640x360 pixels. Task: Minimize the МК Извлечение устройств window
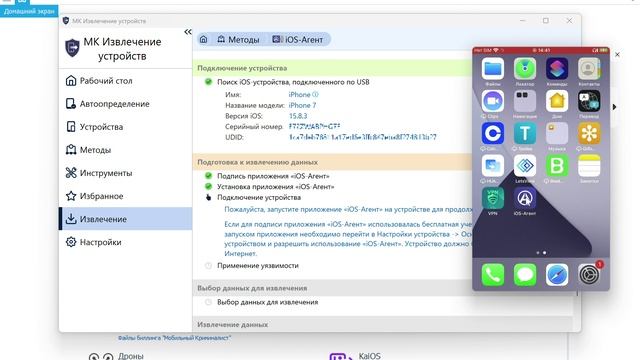(x=522, y=20)
